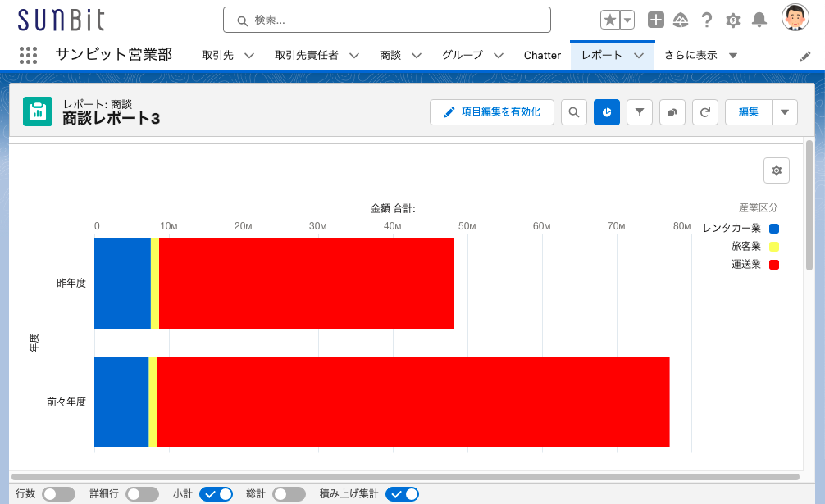Open the collaboration feed icon button
Image resolution: width=825 pixels, height=504 pixels.
[672, 112]
